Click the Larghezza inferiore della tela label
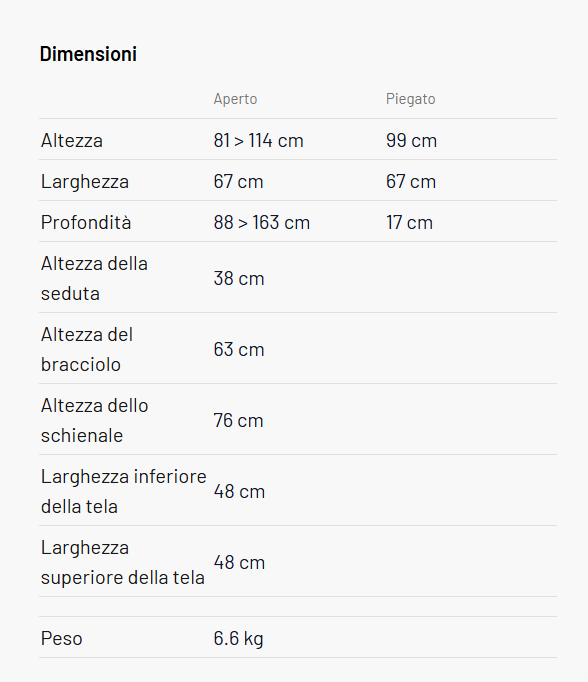The image size is (588, 682). 124,491
